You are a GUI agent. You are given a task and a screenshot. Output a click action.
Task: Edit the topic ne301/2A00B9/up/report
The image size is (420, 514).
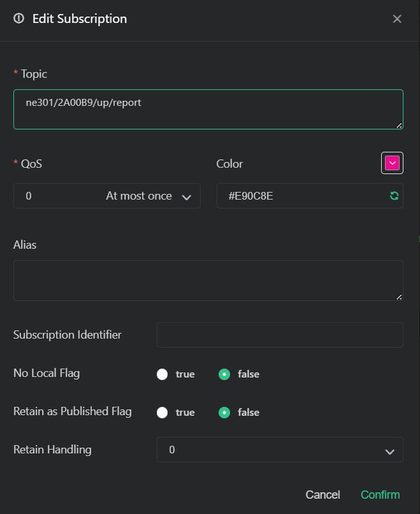pyautogui.click(x=208, y=108)
